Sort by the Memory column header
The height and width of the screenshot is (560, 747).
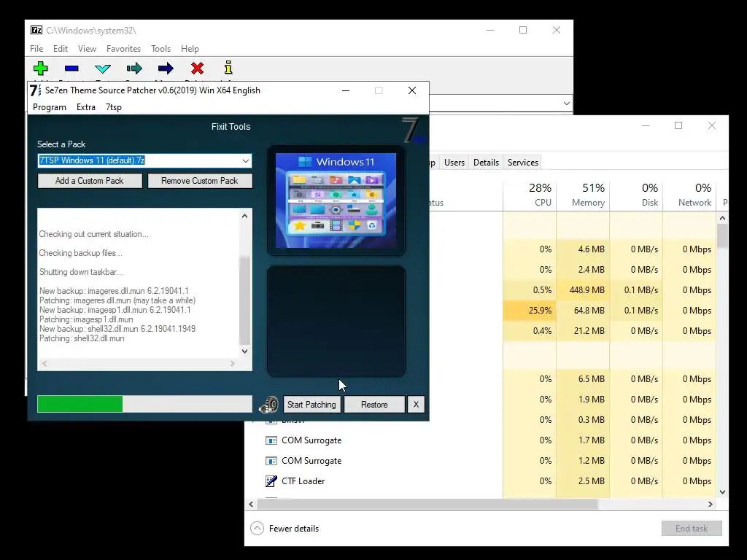[x=583, y=195]
